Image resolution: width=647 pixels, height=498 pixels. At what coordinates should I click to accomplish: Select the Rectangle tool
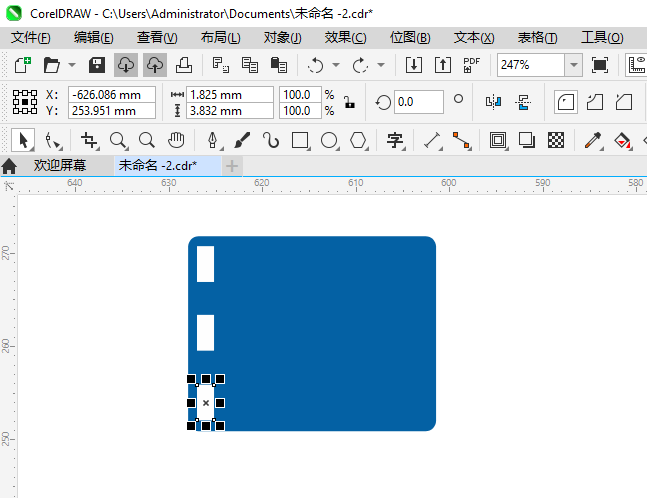(300, 140)
